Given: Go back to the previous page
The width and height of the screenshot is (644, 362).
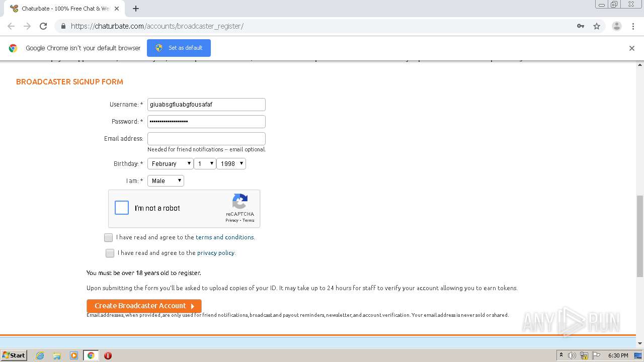Looking at the screenshot, I should pos(11,26).
